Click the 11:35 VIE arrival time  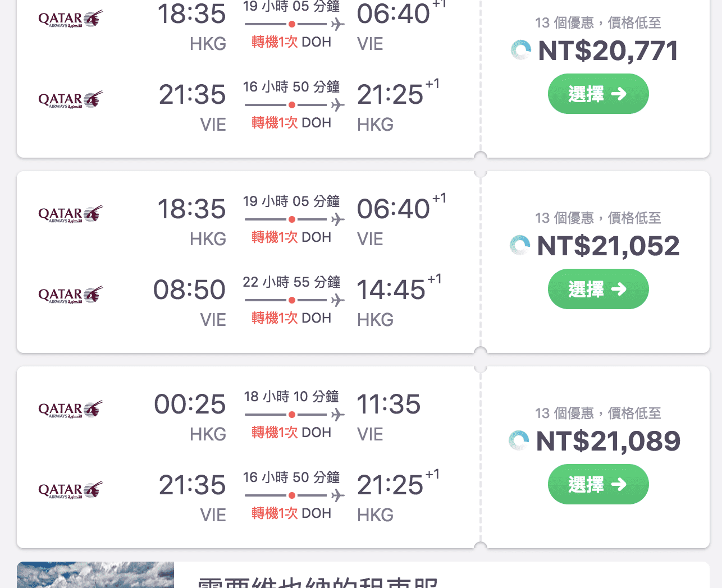[389, 405]
